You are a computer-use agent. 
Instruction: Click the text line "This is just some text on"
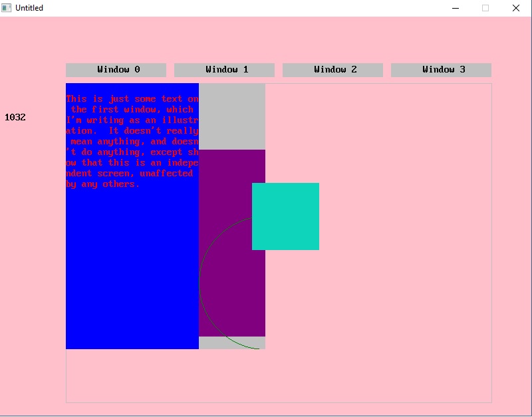(x=132, y=99)
